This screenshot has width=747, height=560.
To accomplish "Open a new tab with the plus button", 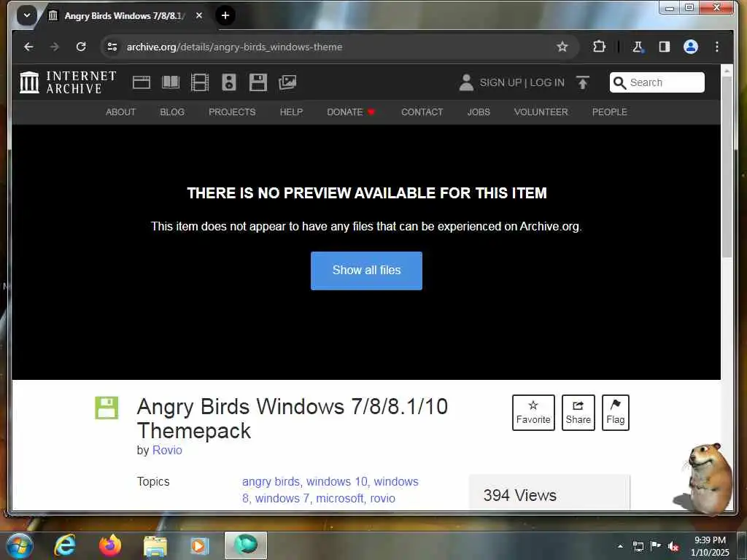I will pyautogui.click(x=225, y=15).
